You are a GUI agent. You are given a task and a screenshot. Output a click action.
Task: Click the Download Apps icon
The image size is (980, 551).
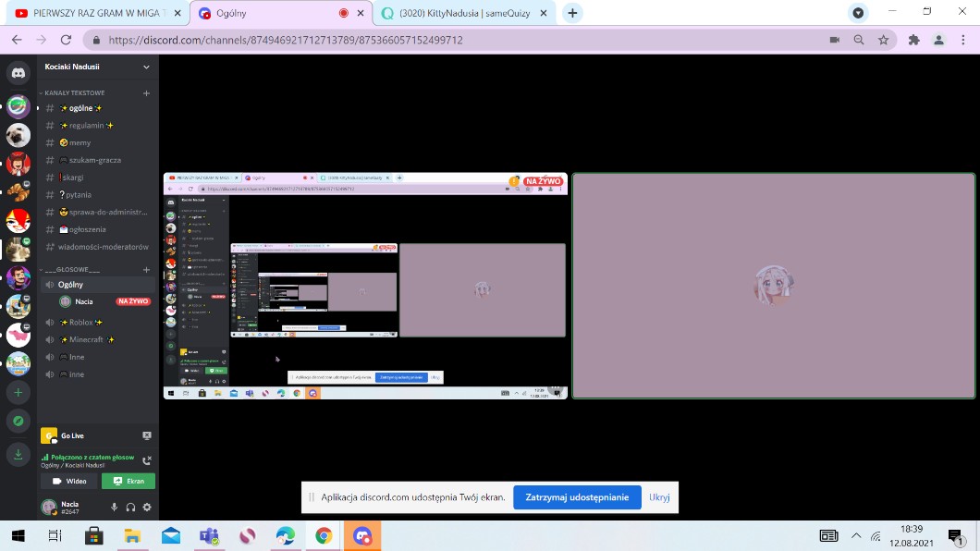[x=18, y=453]
